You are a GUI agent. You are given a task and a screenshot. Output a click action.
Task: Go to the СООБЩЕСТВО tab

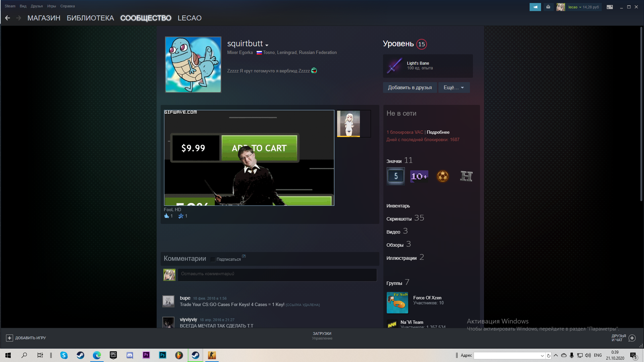click(146, 18)
